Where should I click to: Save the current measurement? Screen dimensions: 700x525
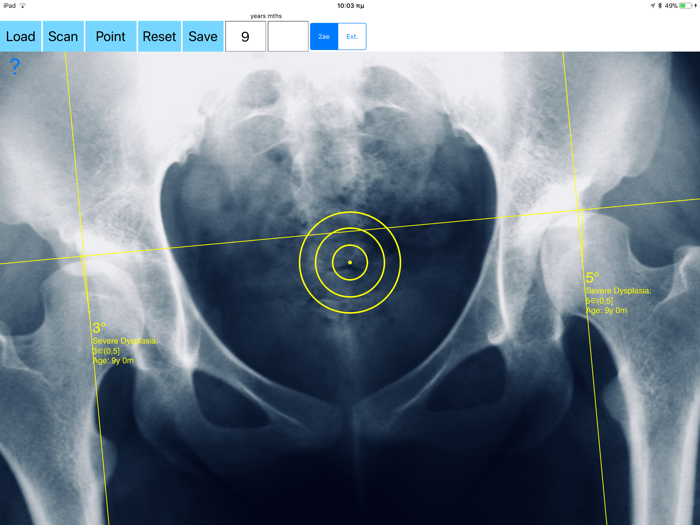pyautogui.click(x=203, y=36)
